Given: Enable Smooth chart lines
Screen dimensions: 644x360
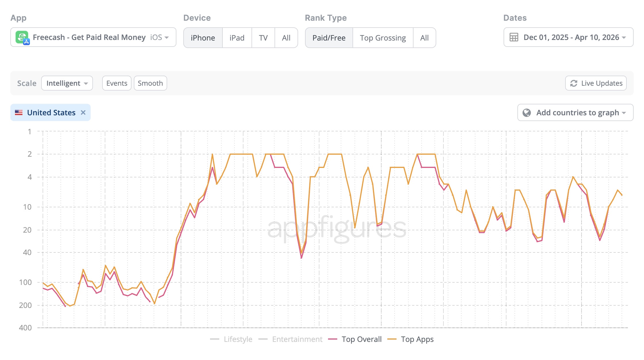Looking at the screenshot, I should pyautogui.click(x=150, y=83).
